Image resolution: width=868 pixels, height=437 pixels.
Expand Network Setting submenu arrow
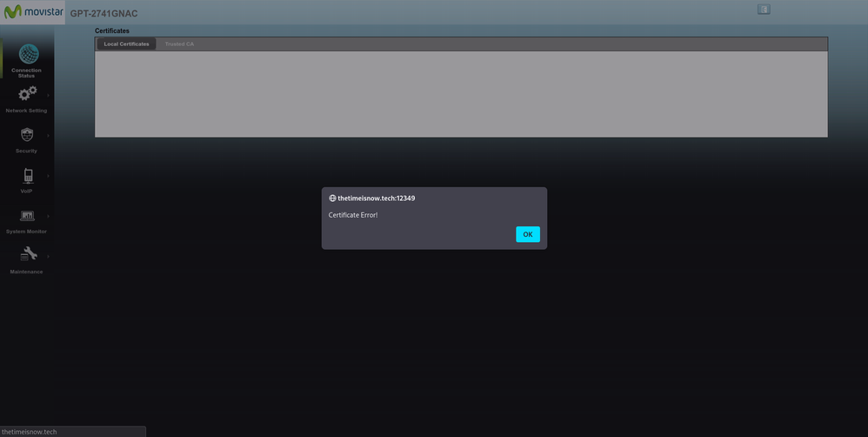[48, 95]
